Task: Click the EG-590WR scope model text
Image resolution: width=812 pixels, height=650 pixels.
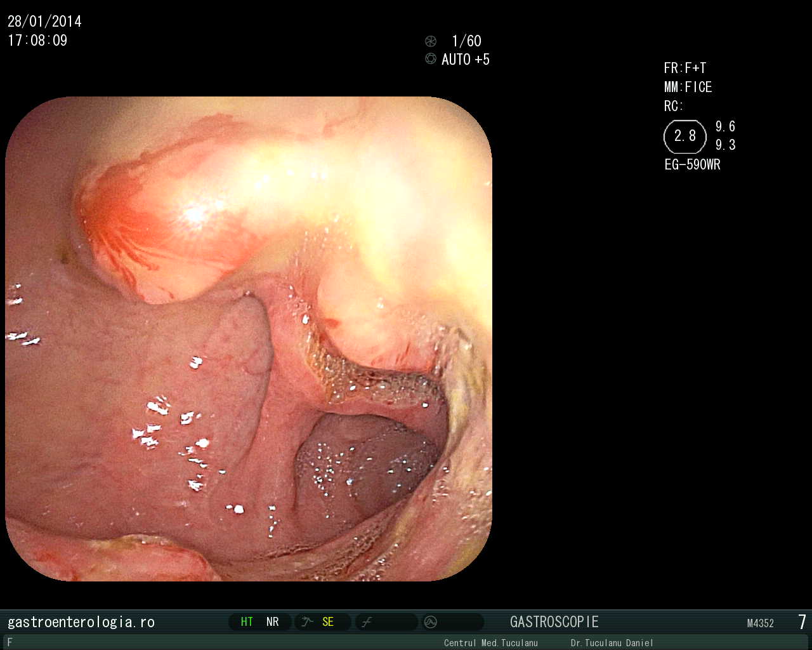Action: click(692, 165)
